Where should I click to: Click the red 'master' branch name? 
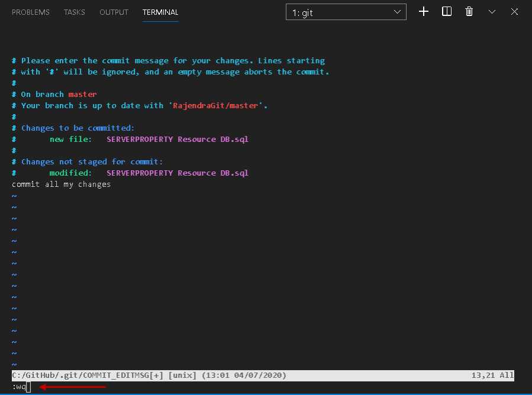click(82, 95)
